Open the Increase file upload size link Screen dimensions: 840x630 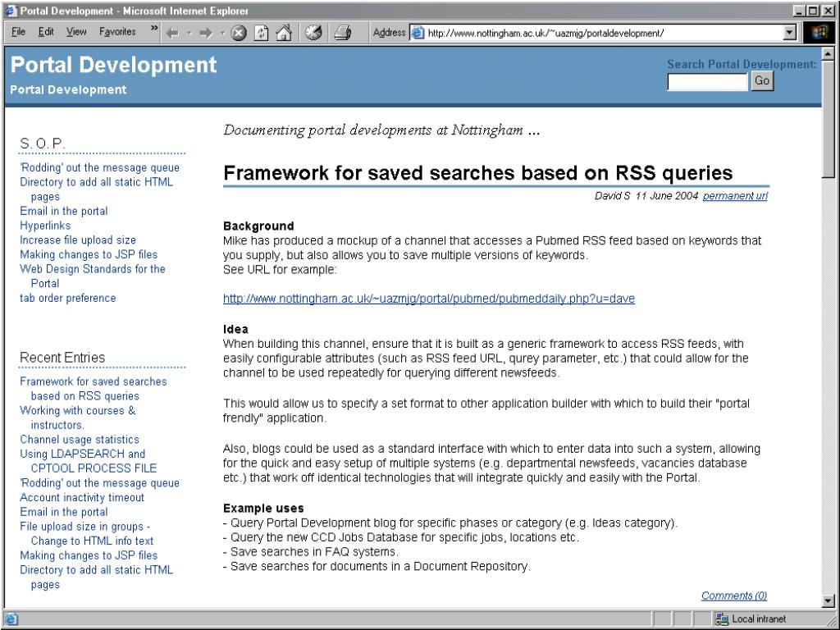(78, 240)
